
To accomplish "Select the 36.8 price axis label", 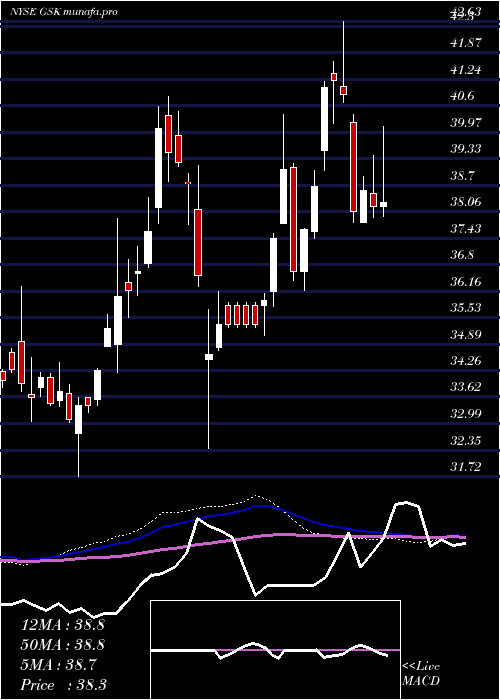I will (462, 255).
